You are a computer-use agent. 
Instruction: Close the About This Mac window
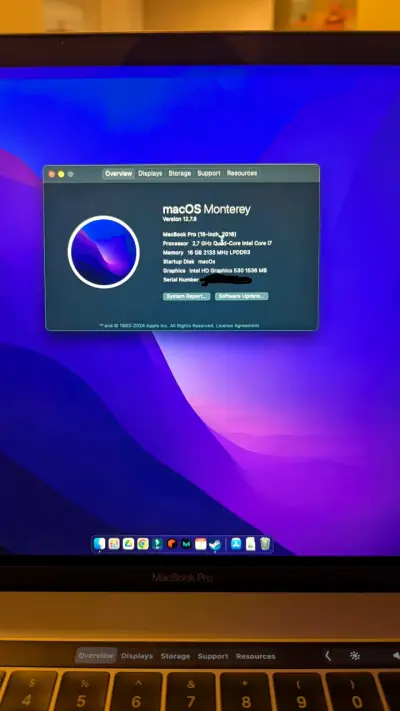52,174
